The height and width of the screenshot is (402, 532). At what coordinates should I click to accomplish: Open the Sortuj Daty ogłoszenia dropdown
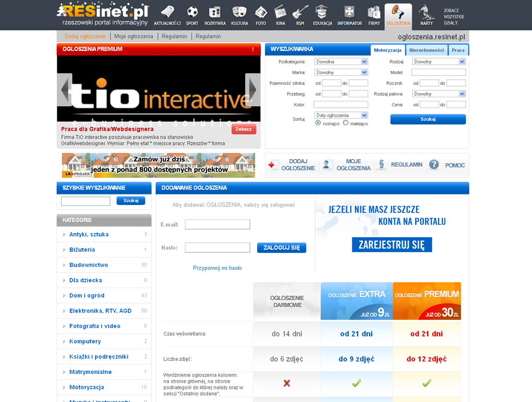point(341,115)
